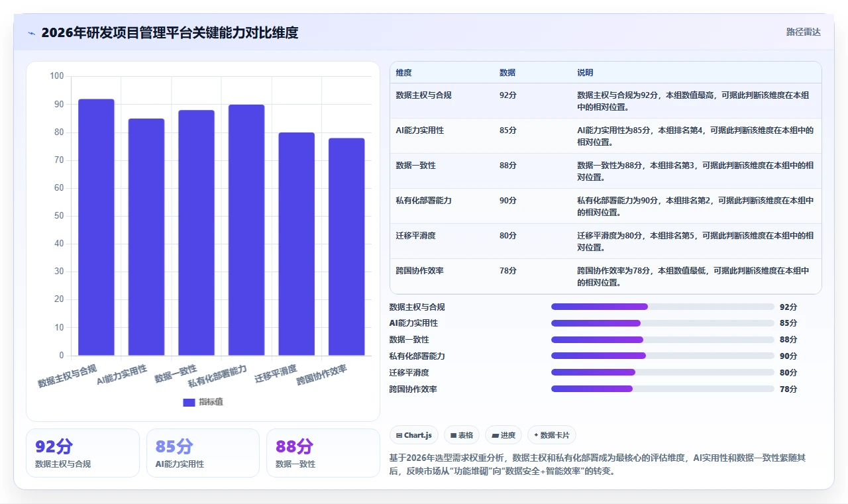Click the 92分 value in the table

[508, 95]
